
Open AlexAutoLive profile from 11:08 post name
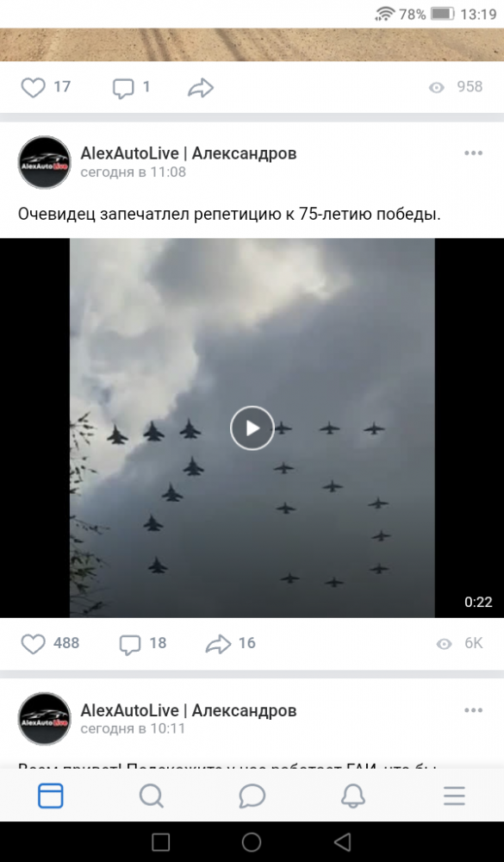click(x=189, y=153)
